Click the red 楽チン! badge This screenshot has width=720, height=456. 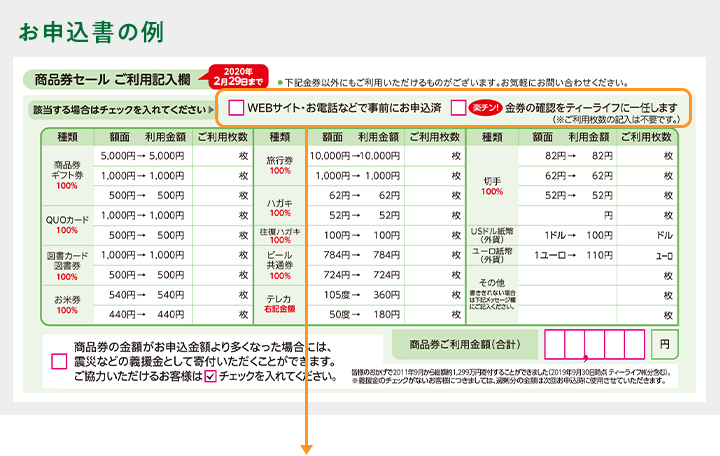[x=485, y=107]
